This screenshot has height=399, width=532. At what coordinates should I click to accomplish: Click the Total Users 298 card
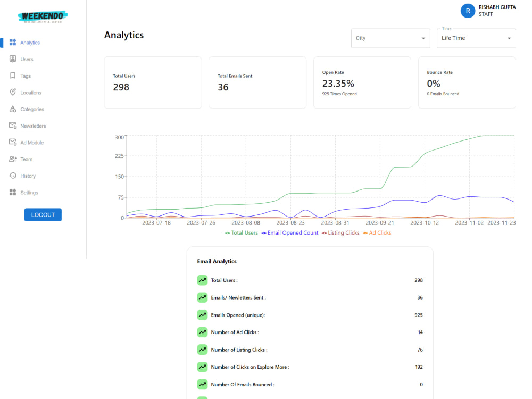153,82
